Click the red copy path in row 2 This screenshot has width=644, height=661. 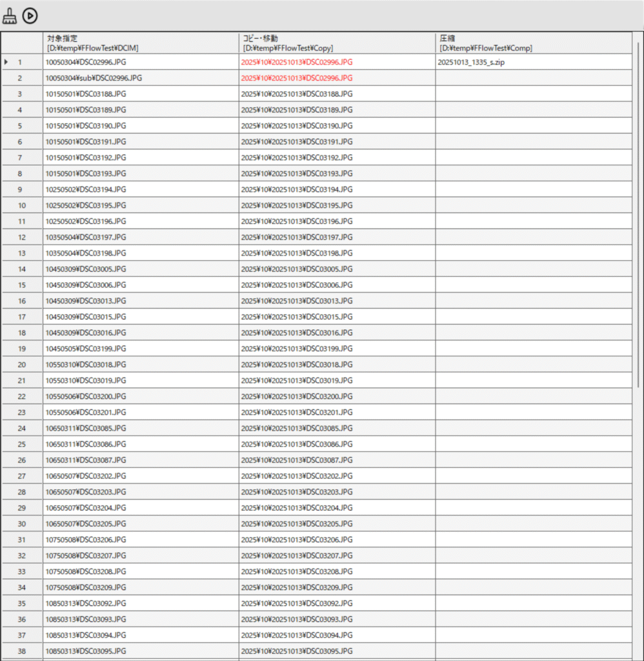tap(297, 78)
